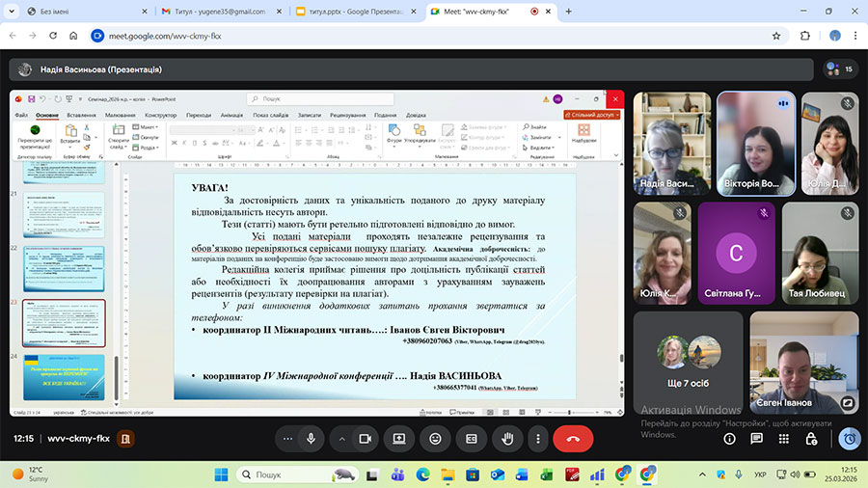Turn on captions in the call

472,438
